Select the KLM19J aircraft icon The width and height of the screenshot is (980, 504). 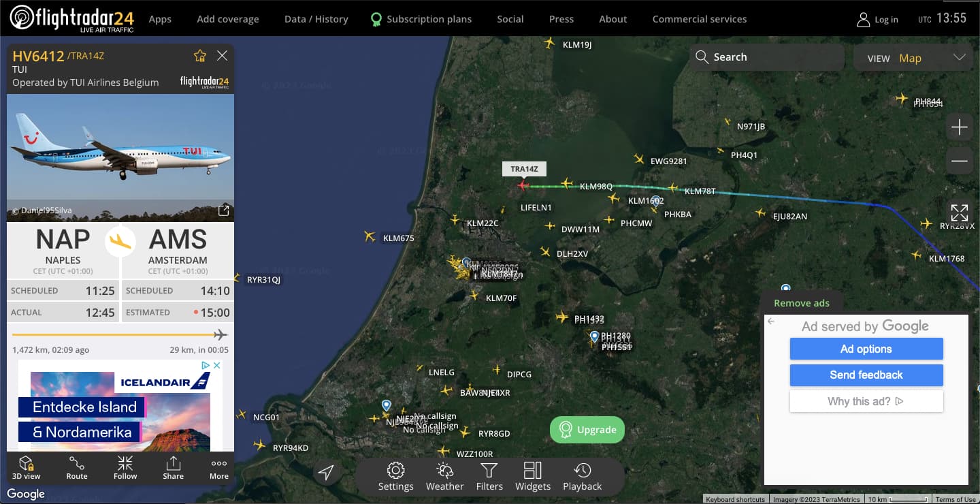pyautogui.click(x=549, y=44)
